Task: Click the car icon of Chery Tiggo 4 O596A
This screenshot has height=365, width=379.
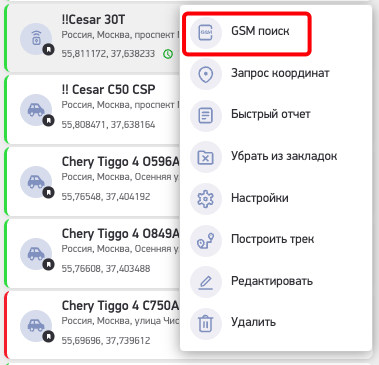Action: click(x=36, y=182)
